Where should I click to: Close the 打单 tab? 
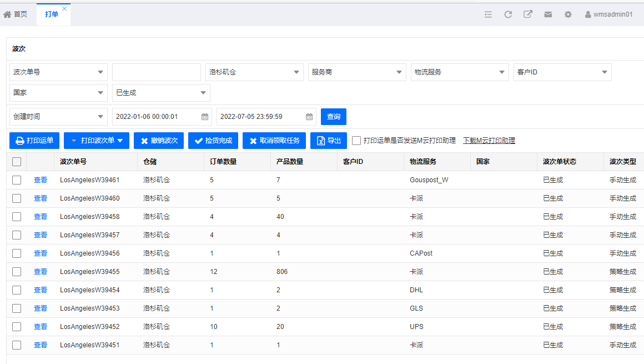click(64, 9)
